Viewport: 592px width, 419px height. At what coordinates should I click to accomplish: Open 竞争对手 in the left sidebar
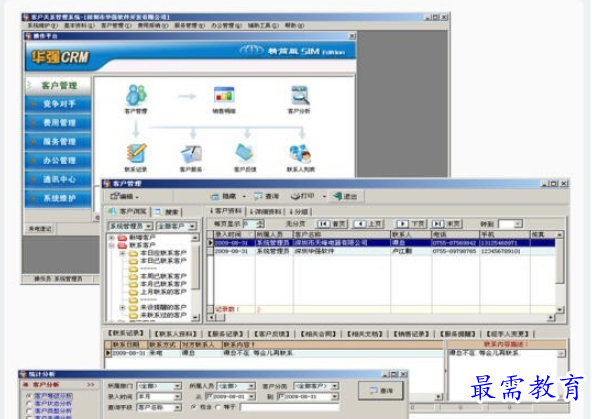coord(58,104)
